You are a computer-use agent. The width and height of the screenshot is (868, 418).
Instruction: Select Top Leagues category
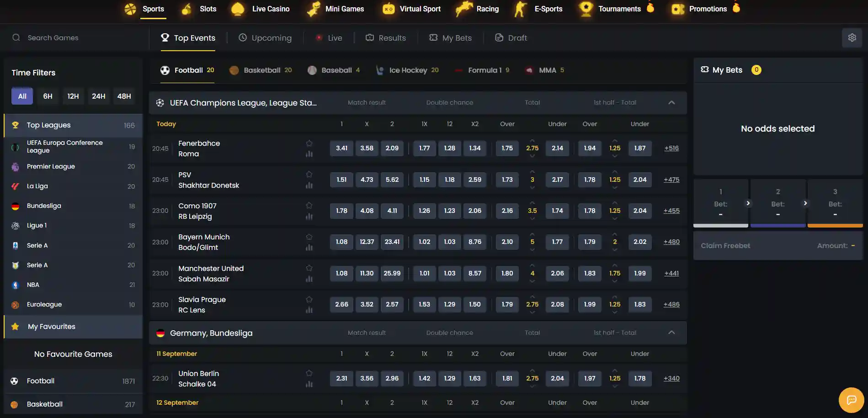[x=73, y=125]
